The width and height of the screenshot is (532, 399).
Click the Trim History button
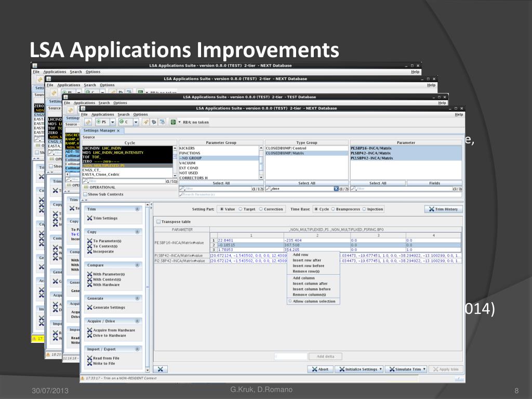click(x=444, y=209)
